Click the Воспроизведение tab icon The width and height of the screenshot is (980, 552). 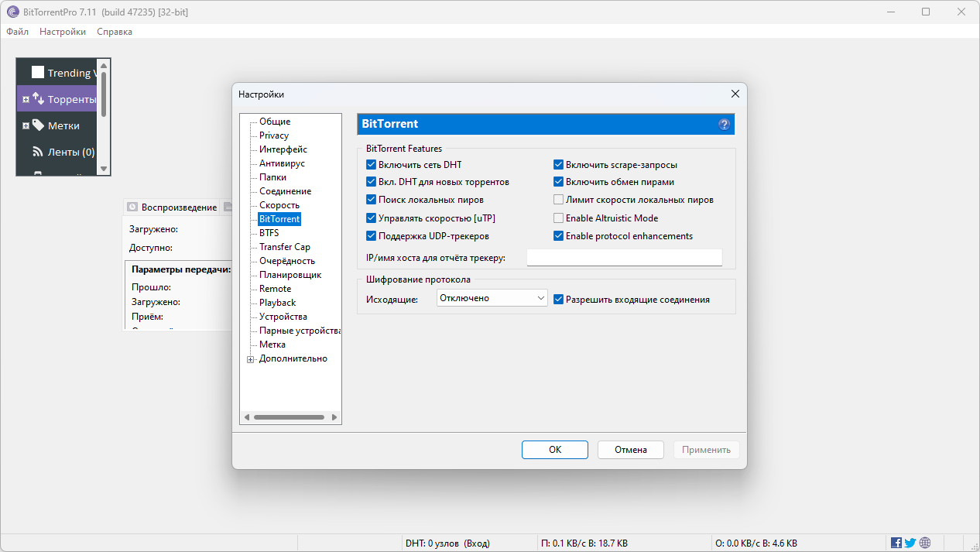coord(132,207)
